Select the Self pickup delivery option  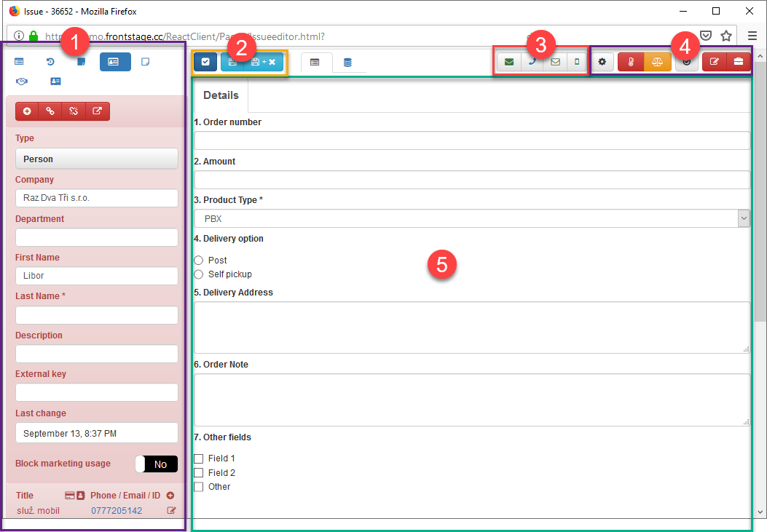[199, 274]
